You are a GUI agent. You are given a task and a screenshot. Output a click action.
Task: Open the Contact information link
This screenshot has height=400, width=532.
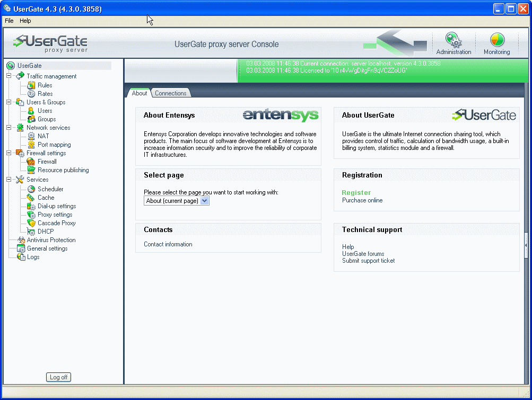pos(168,244)
